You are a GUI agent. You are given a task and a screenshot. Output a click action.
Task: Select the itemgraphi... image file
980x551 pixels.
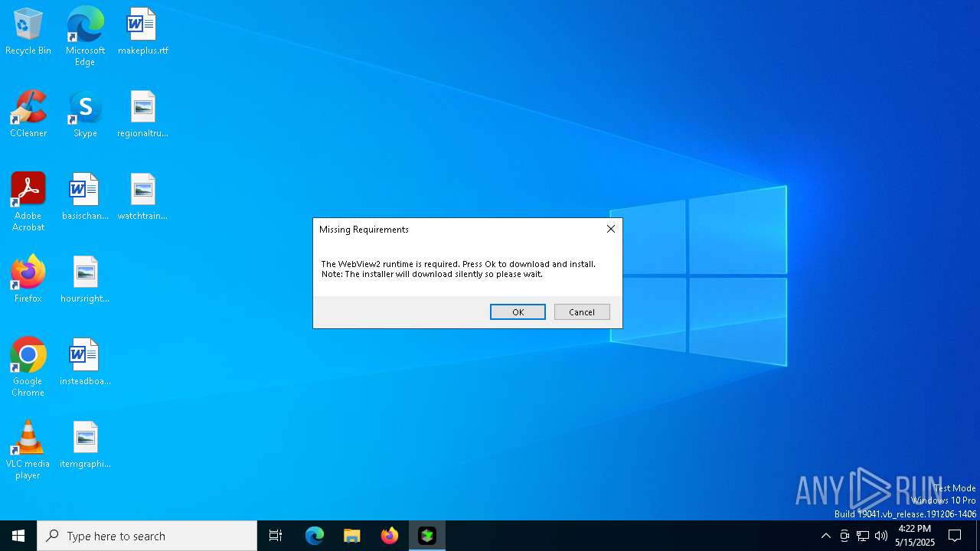[x=85, y=445]
